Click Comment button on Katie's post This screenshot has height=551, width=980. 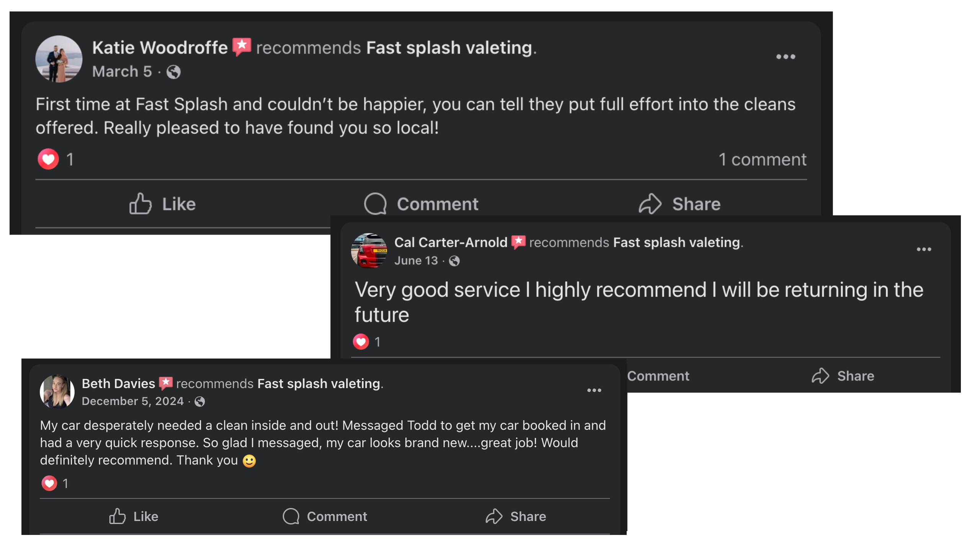[421, 204]
